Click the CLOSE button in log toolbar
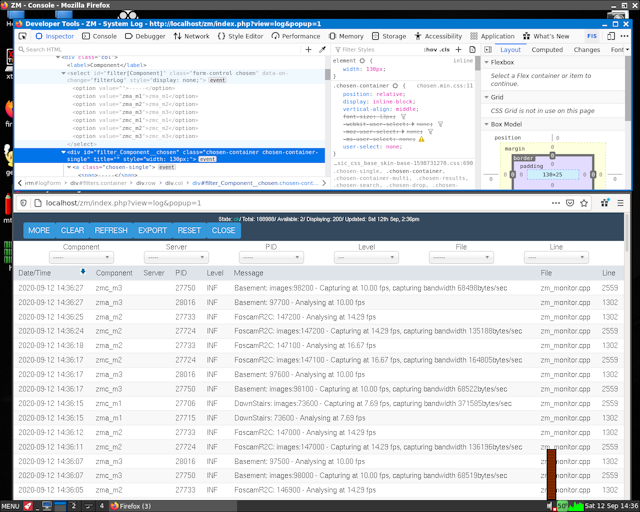The height and width of the screenshot is (512, 640). (x=223, y=230)
